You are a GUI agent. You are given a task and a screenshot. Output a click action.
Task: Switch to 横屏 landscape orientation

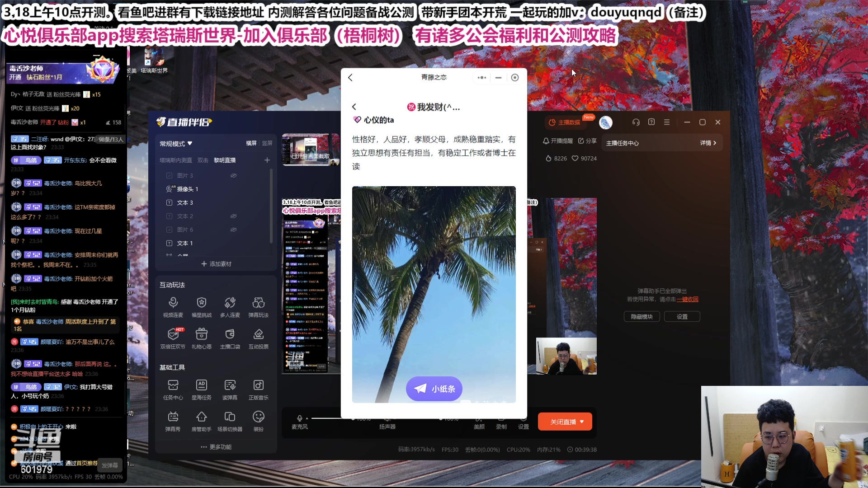tap(251, 143)
